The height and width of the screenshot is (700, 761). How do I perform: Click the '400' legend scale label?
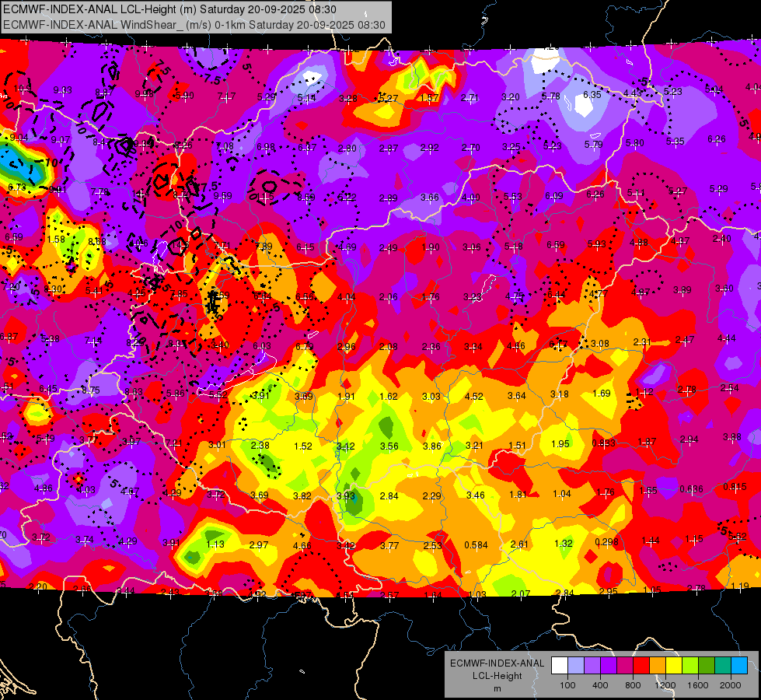(x=600, y=685)
